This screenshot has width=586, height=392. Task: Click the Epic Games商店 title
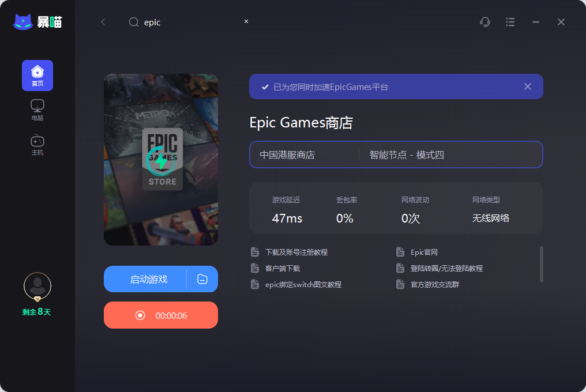[301, 123]
